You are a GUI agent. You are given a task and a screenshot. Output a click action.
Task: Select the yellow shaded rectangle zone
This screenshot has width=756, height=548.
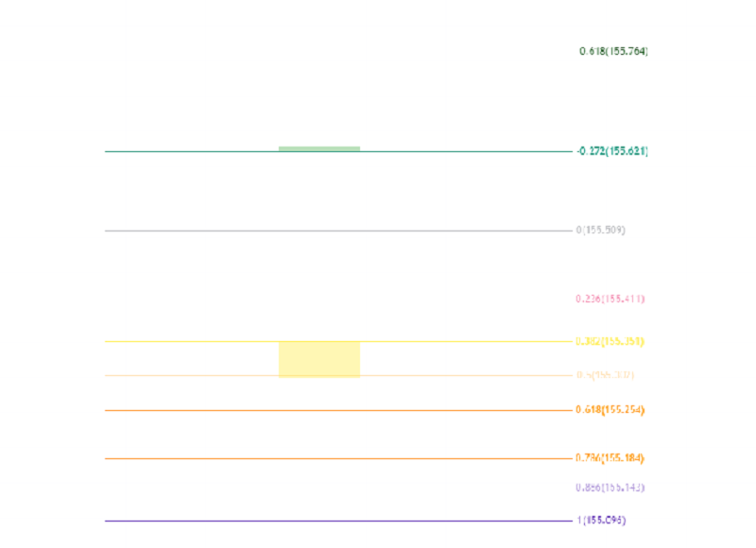(319, 359)
